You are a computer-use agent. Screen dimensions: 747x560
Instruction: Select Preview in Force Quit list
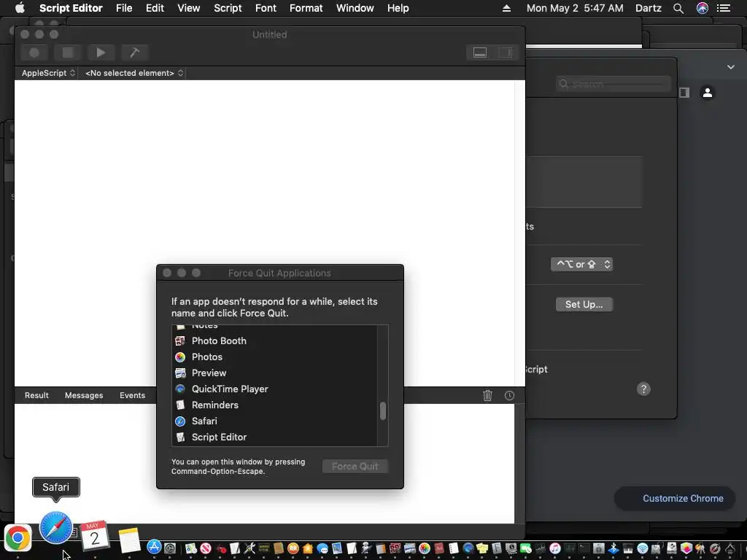point(274,373)
